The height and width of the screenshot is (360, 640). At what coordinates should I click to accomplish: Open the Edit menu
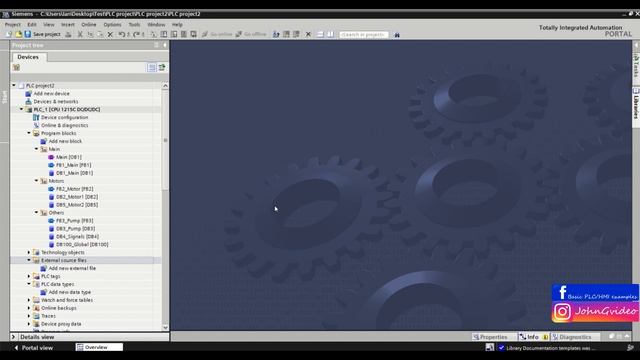(32, 24)
